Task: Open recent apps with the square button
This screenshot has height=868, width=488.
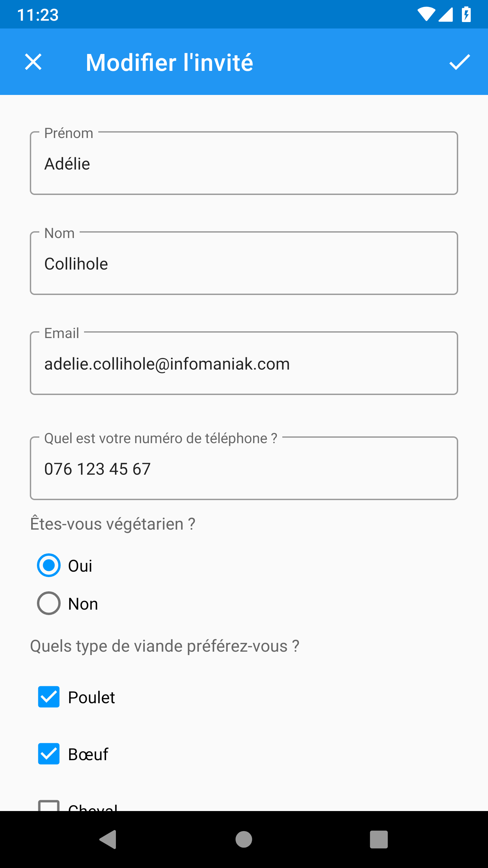Action: click(x=379, y=840)
